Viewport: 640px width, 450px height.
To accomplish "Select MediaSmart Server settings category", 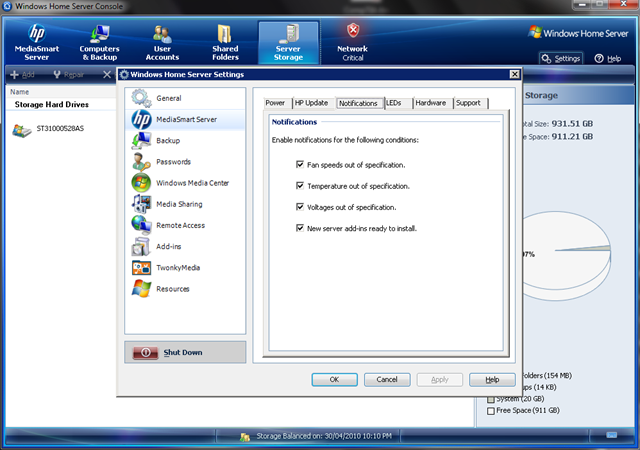I will (x=185, y=120).
